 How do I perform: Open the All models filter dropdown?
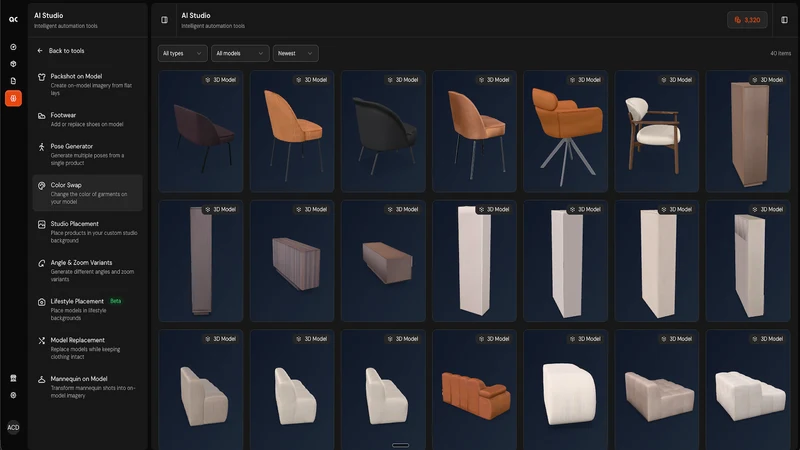(240, 53)
